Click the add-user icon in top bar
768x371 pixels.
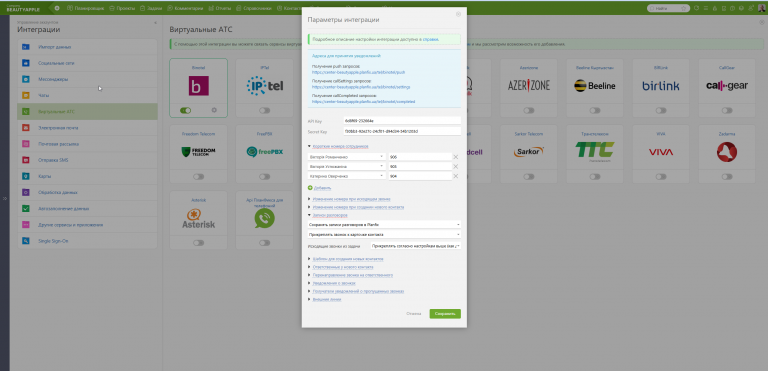click(x=751, y=8)
